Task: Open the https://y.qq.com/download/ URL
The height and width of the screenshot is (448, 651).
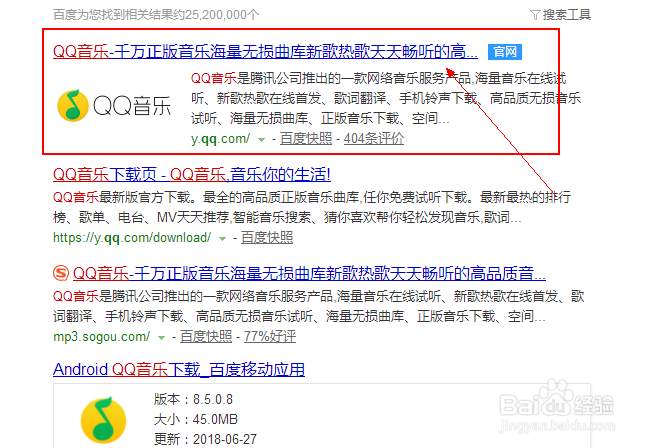Action: point(132,238)
